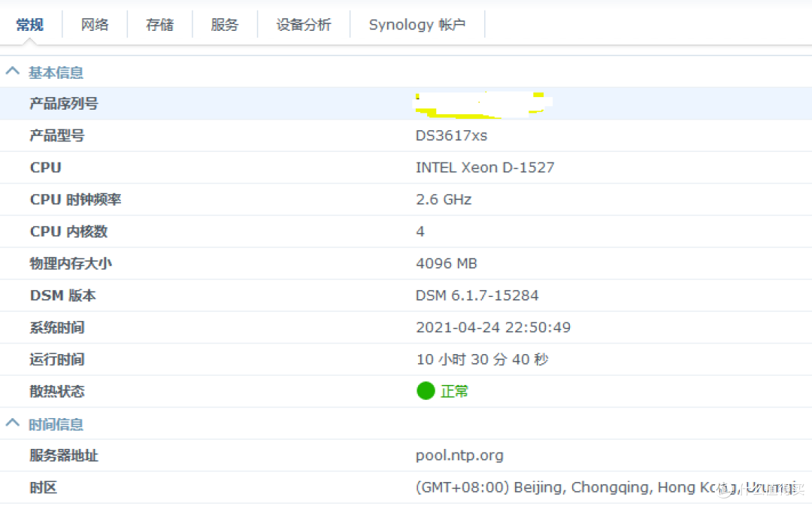Click the pool.ntp.org server address
The width and height of the screenshot is (812, 506).
(459, 456)
